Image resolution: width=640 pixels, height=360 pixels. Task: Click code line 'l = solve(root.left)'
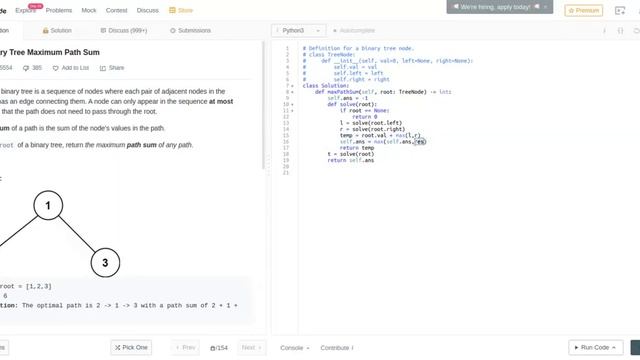click(371, 123)
